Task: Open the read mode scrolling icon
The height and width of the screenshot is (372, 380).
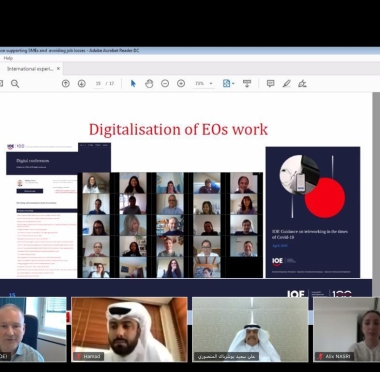Action: point(247,83)
